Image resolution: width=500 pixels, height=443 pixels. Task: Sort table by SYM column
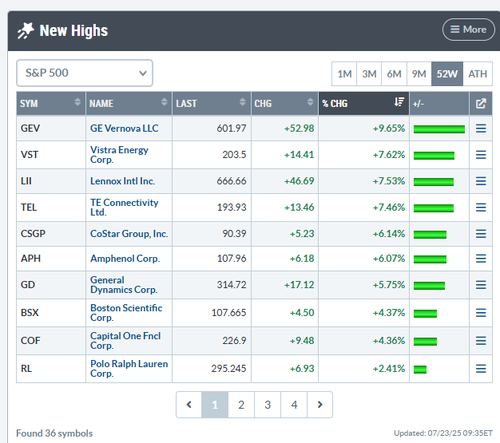(x=51, y=103)
